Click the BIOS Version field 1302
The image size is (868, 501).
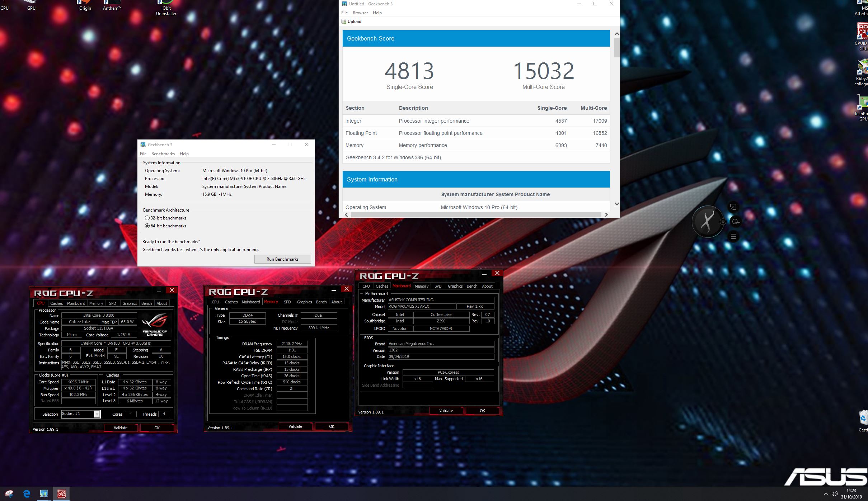441,350
